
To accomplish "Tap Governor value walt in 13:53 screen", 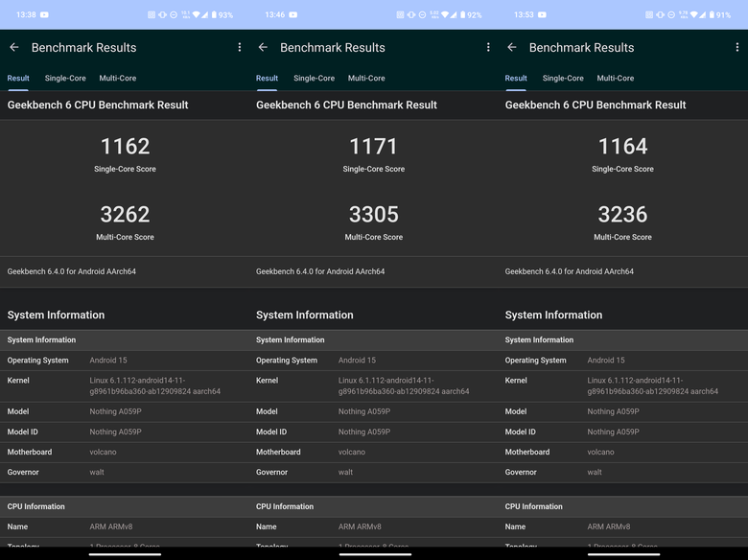I will (x=595, y=472).
